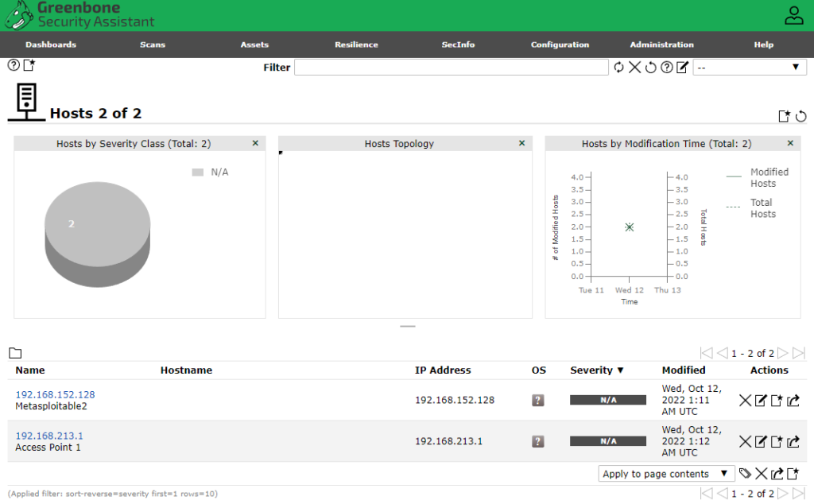Open the Help menu
Viewport: 814px width, 504px height.
point(764,45)
